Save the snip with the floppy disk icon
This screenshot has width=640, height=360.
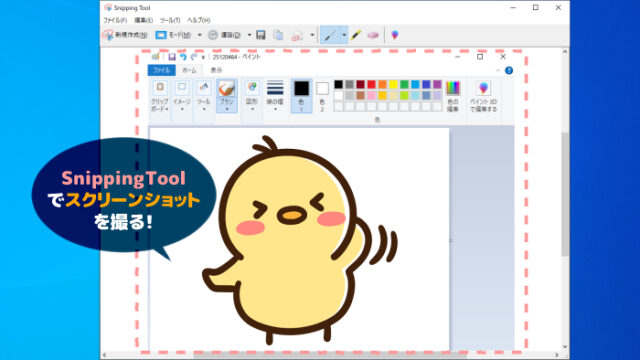(261, 35)
